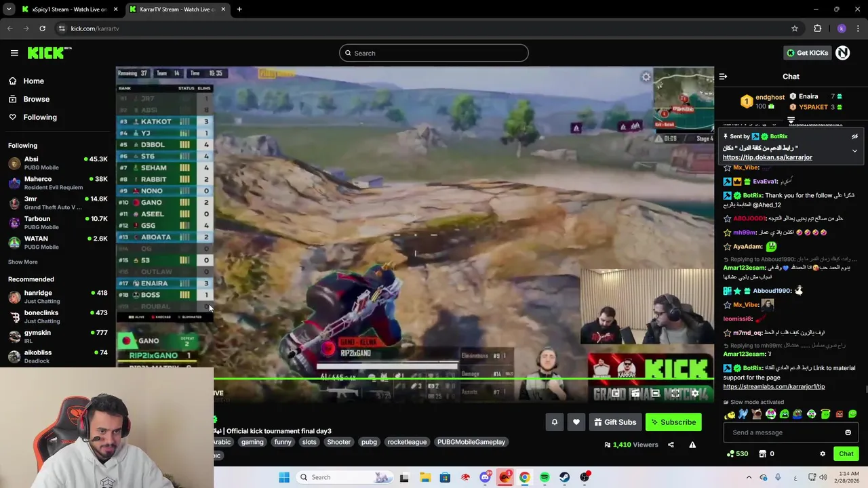Viewport: 868px width, 488px height.
Task: Toggle stream notification bell
Action: [x=554, y=422]
